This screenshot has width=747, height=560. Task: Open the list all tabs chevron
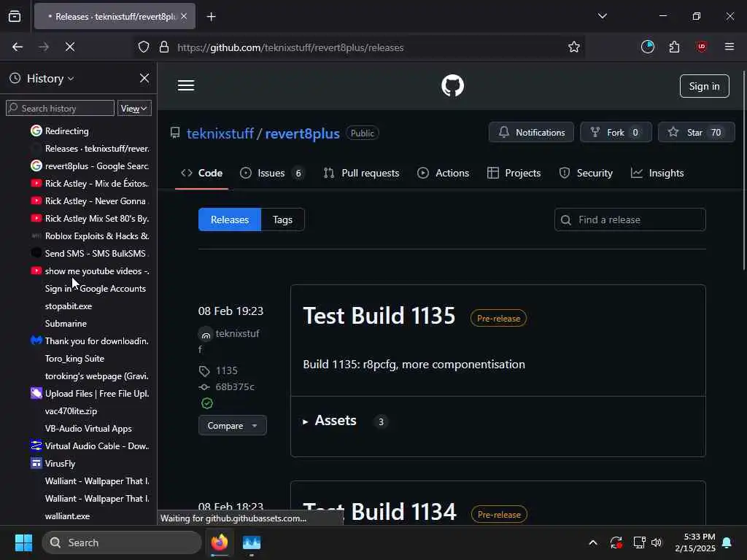602,16
